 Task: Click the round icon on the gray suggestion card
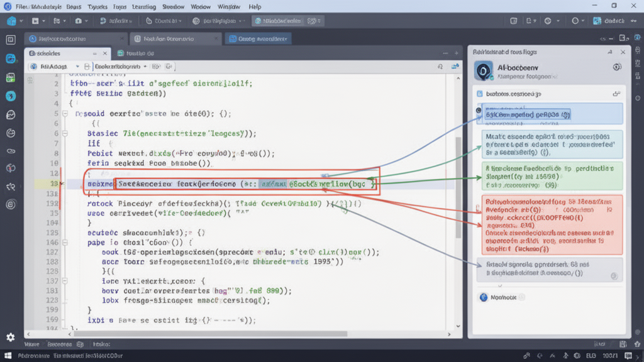click(x=614, y=276)
